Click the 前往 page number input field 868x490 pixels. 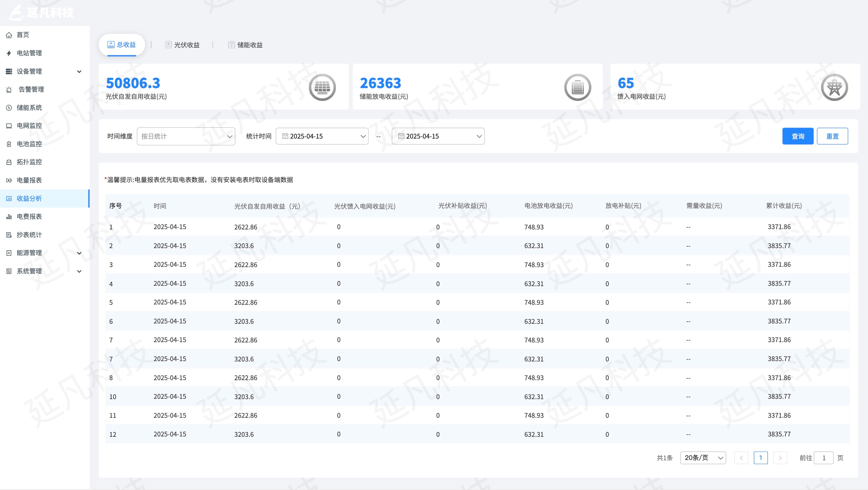coord(823,458)
